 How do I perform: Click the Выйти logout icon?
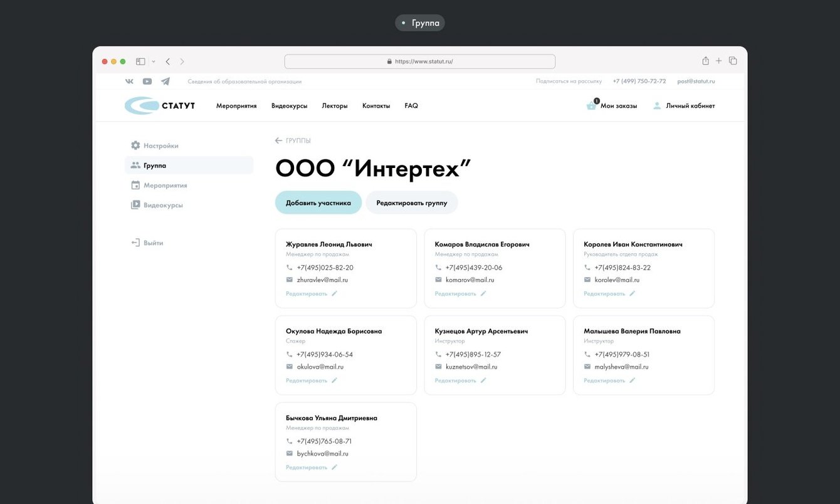135,243
